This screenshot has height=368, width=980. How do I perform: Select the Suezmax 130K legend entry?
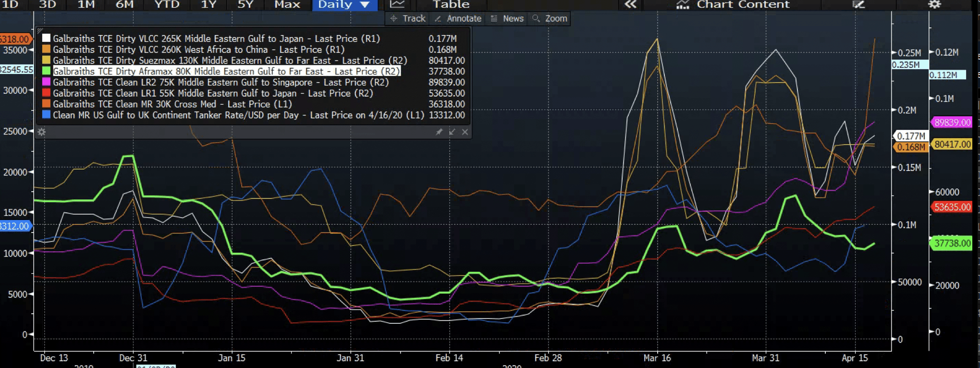230,61
